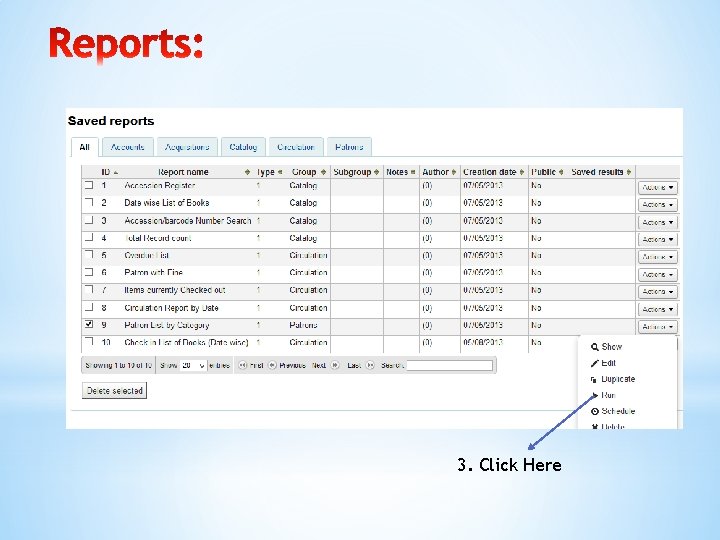Viewport: 720px width, 540px height.
Task: Select Items currently Checked out checkbox
Action: pyautogui.click(x=89, y=289)
